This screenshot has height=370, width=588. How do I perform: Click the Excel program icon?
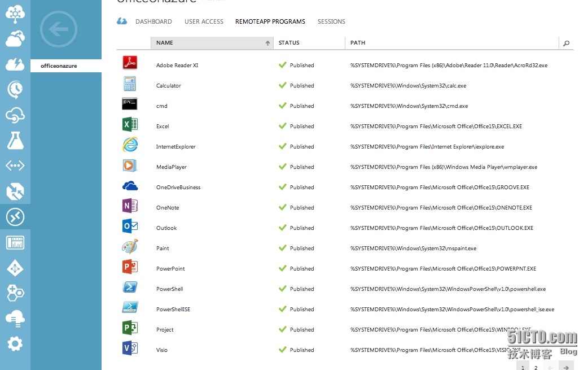130,124
